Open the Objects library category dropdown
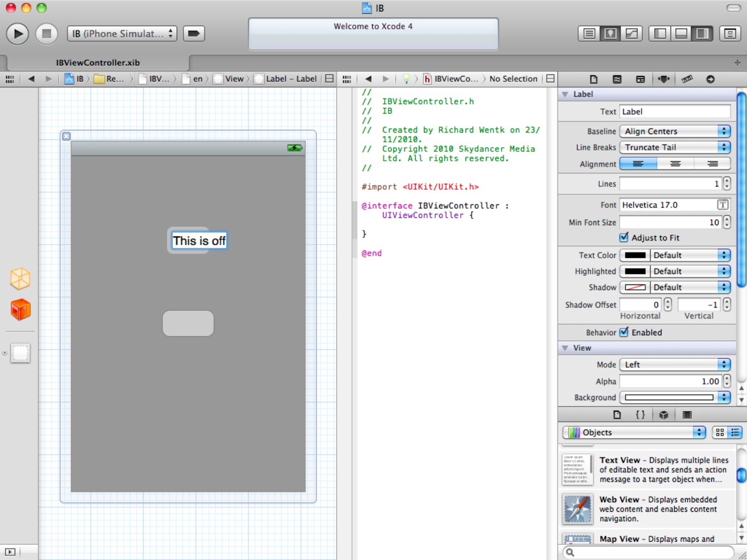747x560 pixels. [634, 432]
